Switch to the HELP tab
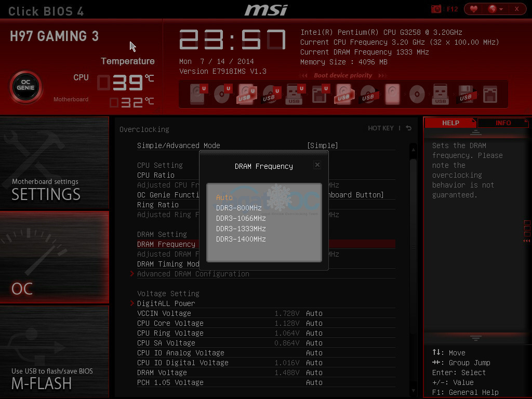This screenshot has height=399, width=532. [x=450, y=123]
